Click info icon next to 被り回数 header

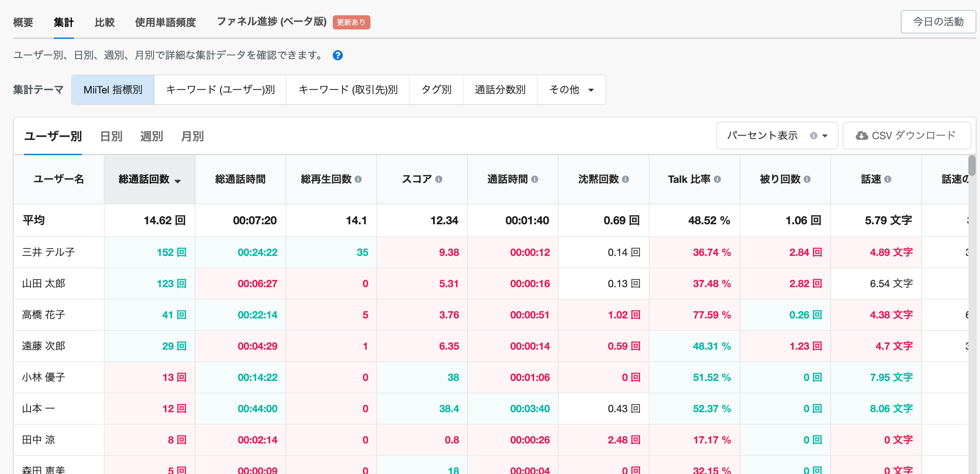807,179
